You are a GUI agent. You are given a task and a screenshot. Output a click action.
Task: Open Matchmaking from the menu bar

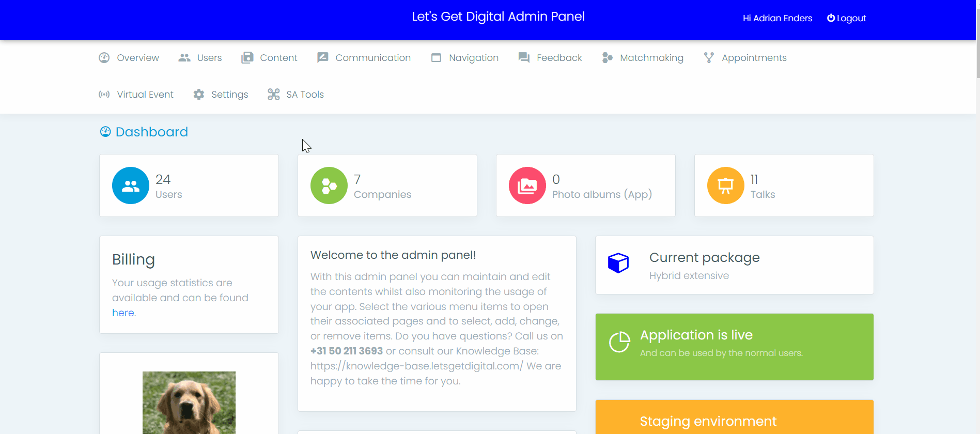pyautogui.click(x=651, y=58)
